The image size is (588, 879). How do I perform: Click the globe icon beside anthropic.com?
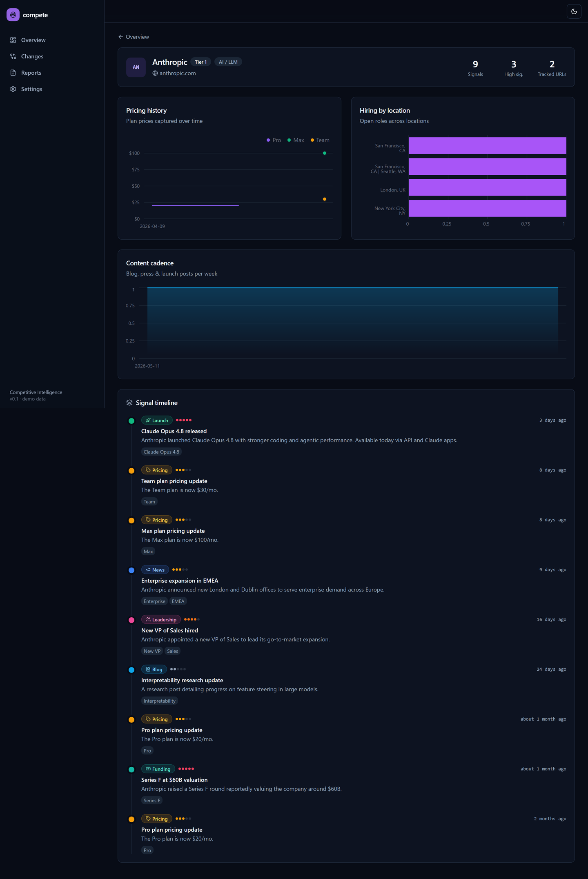tap(155, 73)
